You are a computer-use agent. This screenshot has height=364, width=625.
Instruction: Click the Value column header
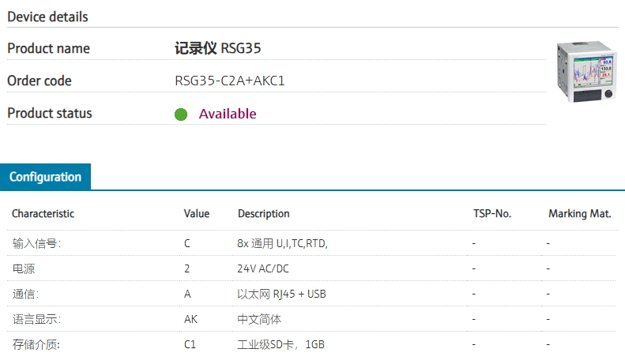(197, 213)
